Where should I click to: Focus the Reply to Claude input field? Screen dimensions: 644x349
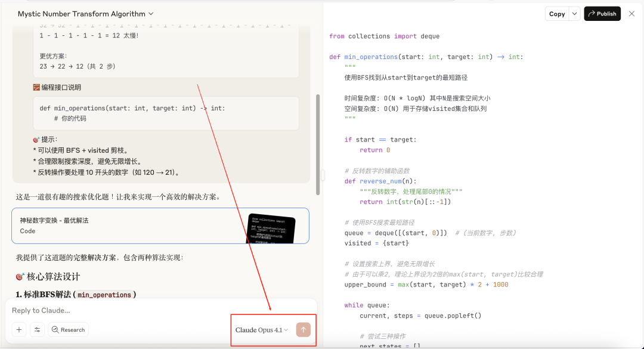point(161,310)
